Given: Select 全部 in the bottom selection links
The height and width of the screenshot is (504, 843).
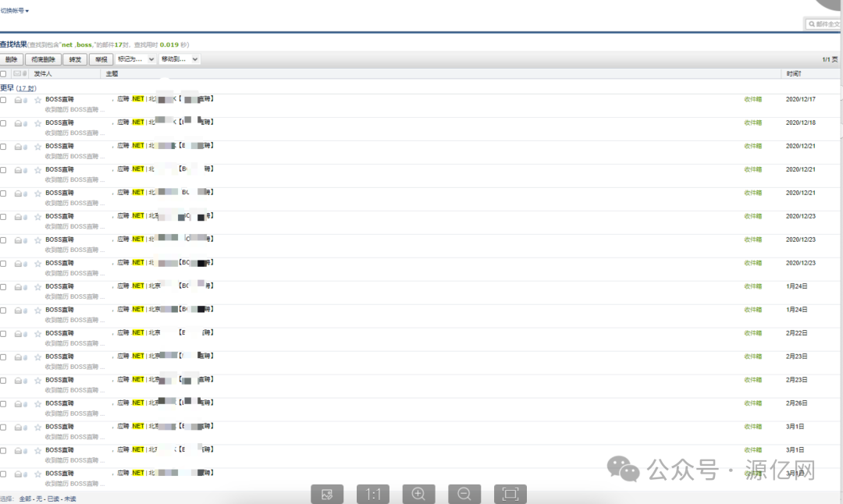Looking at the screenshot, I should [25, 499].
